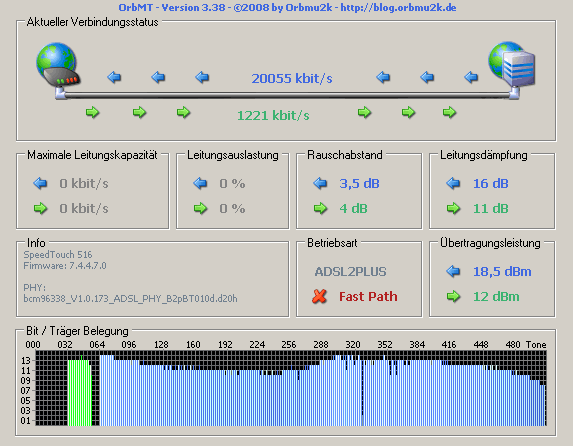Click blue download arrow in Maximale Leitungskapazität
Viewport: 573px width, 446px height.
pos(40,183)
